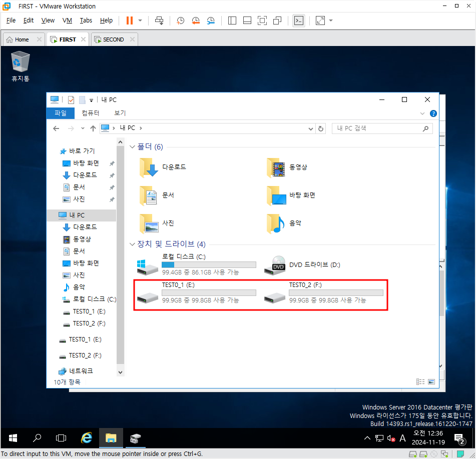
Task: Select the 동영상 folder in main pane
Action: point(287,167)
